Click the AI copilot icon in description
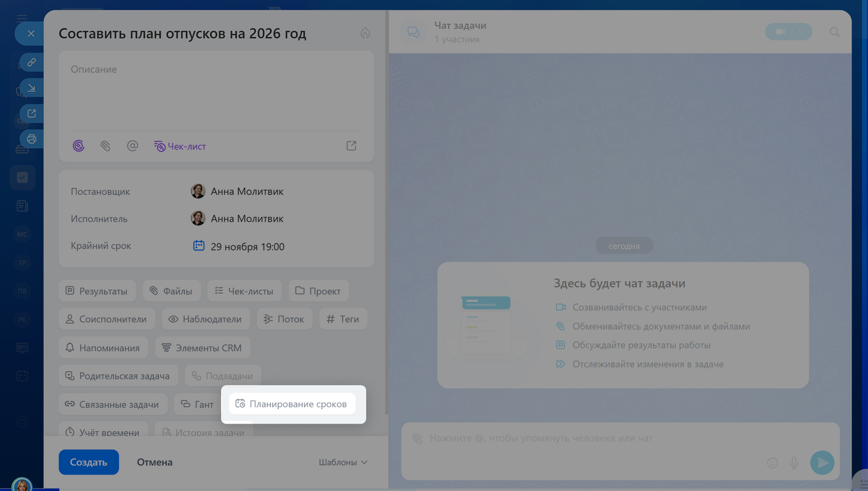This screenshot has height=491, width=868. (79, 146)
